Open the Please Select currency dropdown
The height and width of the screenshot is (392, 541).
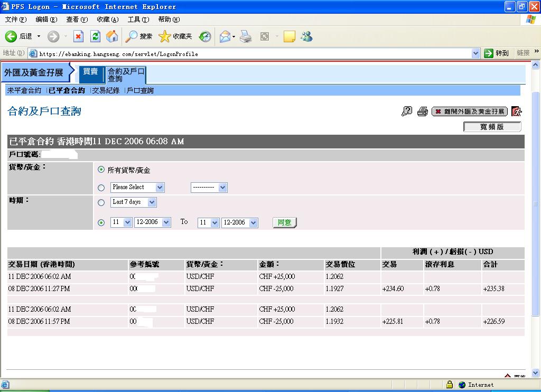point(137,188)
